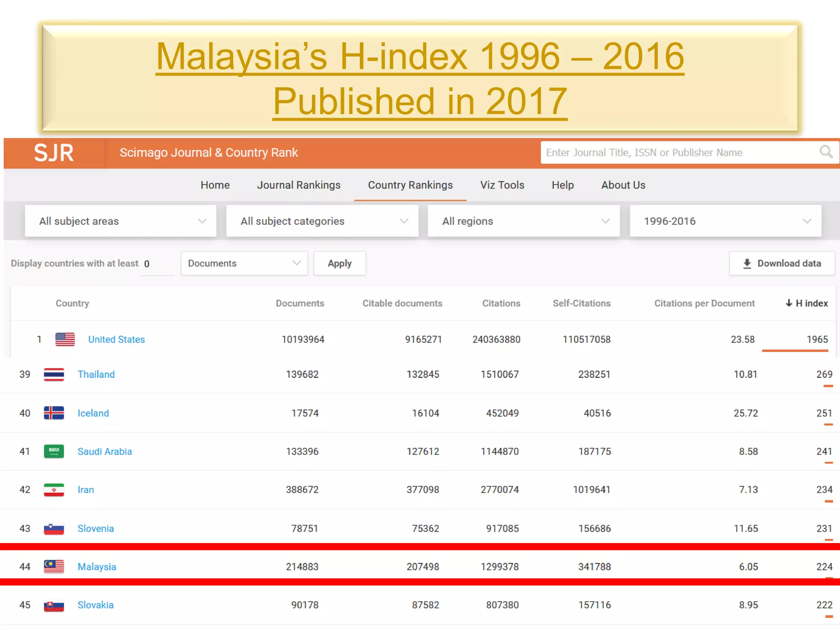Click the minimum count input showing 0
Image resolution: width=840 pixels, height=630 pixels.
pyautogui.click(x=157, y=264)
